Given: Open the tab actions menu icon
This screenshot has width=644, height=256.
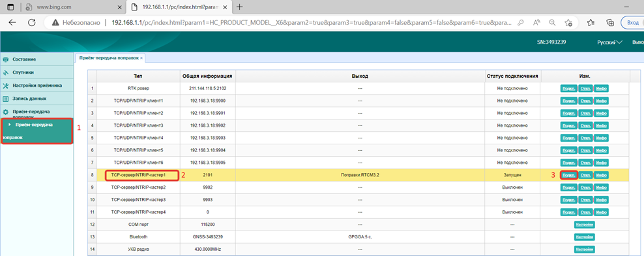Looking at the screenshot, I should pos(10,7).
